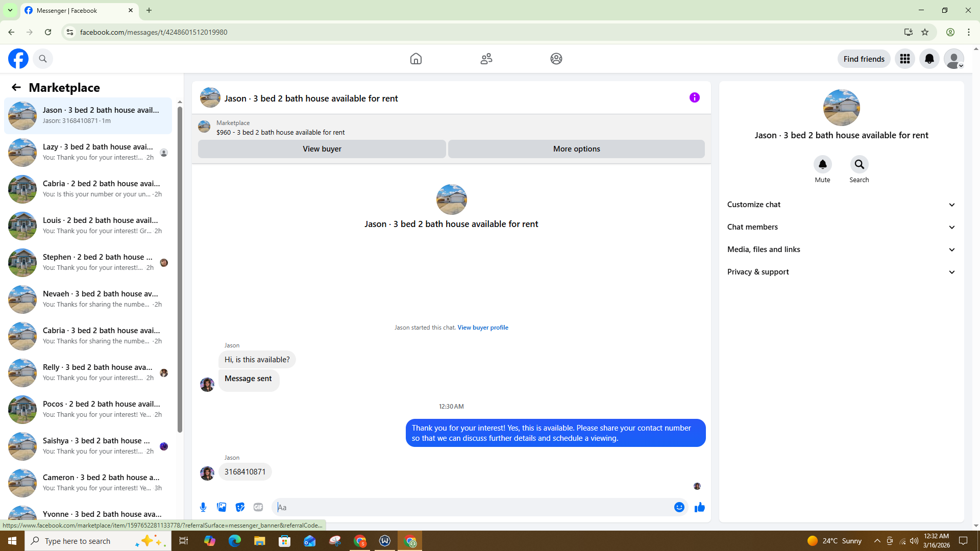Click the purple conversation info icon
Screen dimensions: 980x551
pos(694,97)
